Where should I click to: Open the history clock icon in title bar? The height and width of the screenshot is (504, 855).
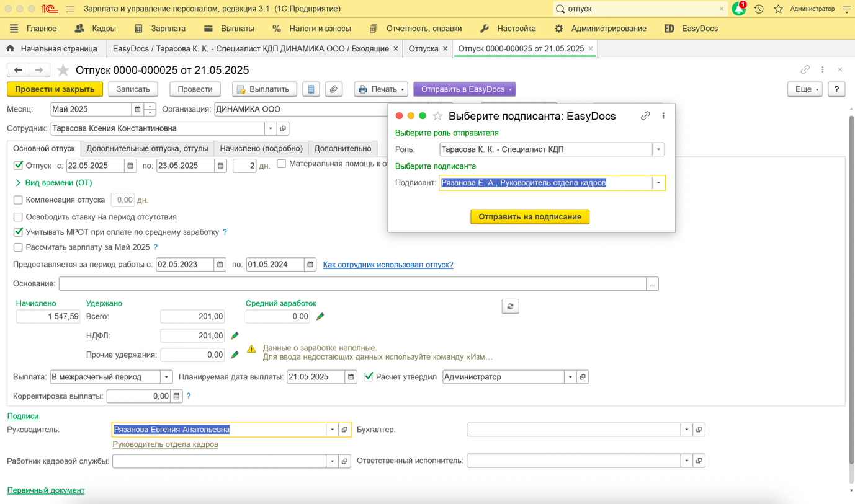tap(759, 9)
